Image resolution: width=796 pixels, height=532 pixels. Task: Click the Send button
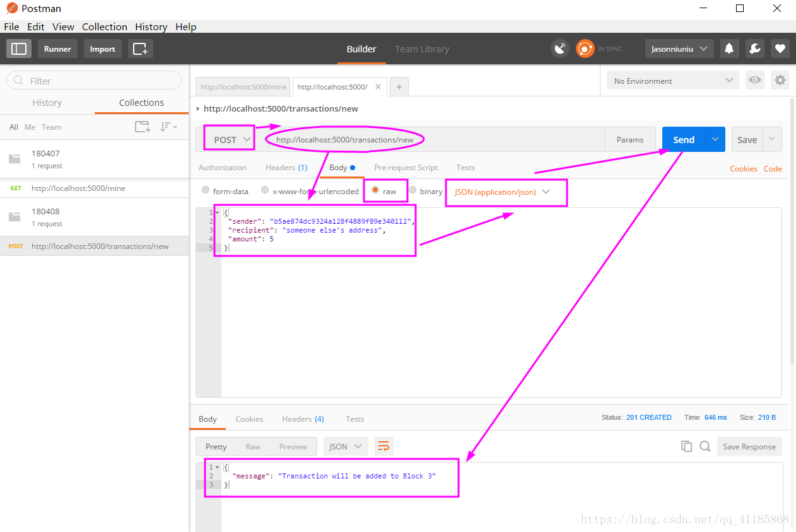pyautogui.click(x=684, y=139)
